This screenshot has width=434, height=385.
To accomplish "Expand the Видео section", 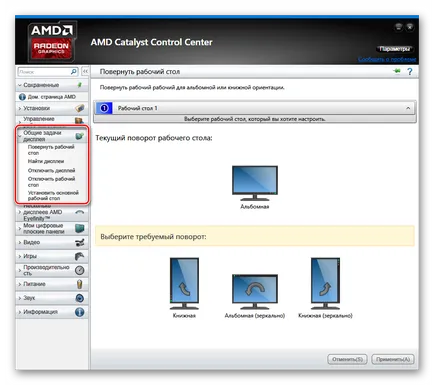I will click(x=20, y=242).
